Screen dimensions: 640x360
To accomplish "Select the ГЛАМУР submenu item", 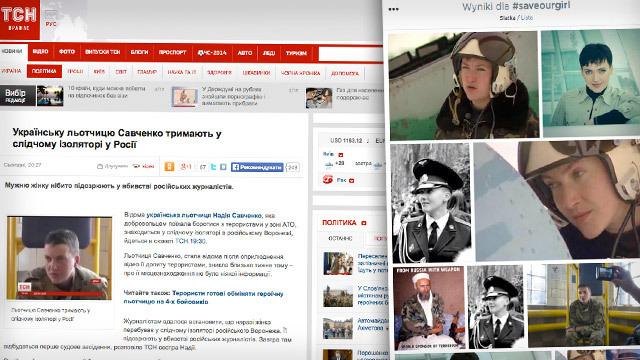I will (x=147, y=72).
